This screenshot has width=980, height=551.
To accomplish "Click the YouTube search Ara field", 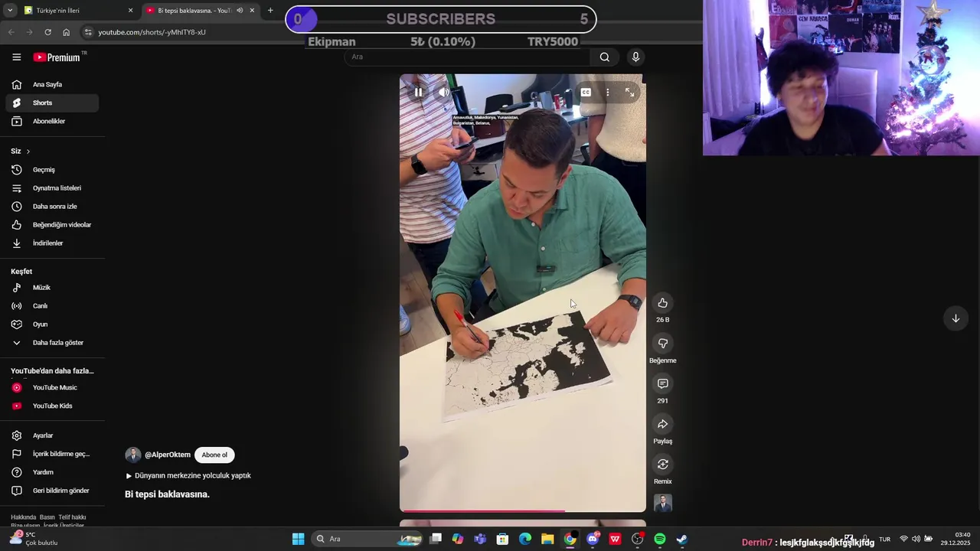I will 467,57.
